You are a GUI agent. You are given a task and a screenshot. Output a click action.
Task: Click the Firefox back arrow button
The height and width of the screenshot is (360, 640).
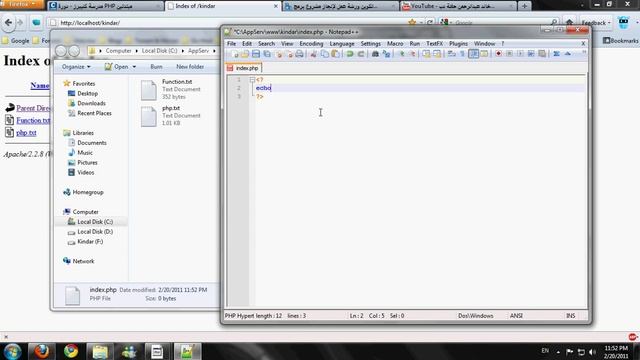coord(8,22)
